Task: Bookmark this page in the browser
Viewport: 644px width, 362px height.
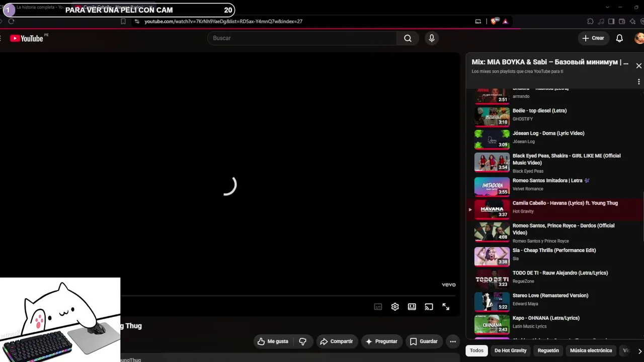Action: (x=123, y=22)
